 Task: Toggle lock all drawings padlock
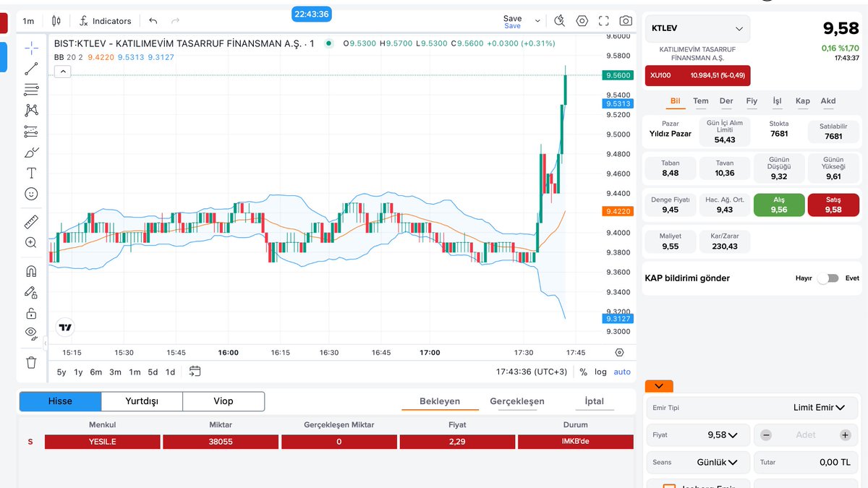pos(31,313)
